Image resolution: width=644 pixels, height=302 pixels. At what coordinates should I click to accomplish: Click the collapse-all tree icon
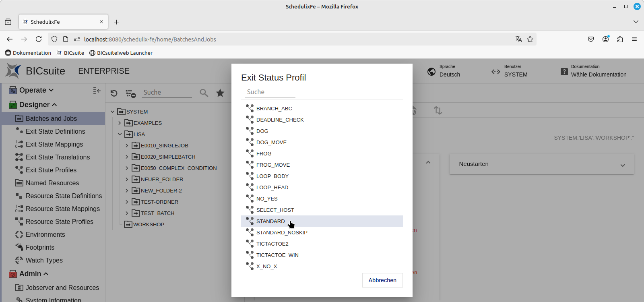(130, 93)
